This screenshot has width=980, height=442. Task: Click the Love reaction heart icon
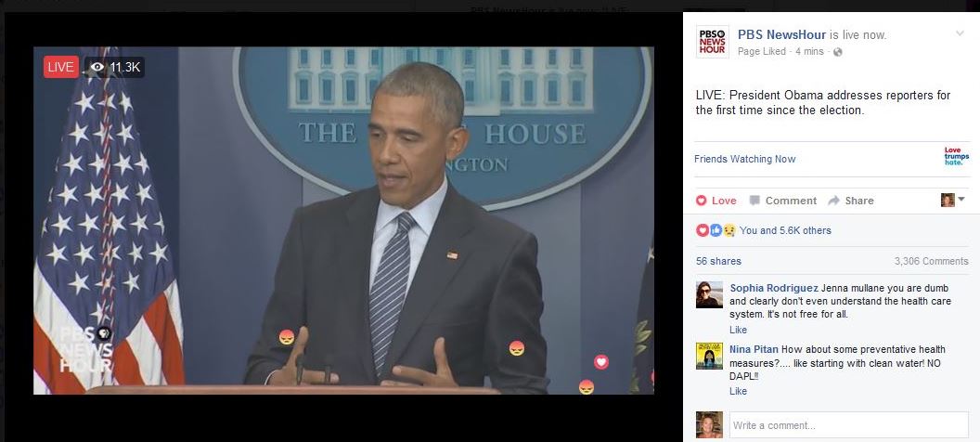click(x=702, y=201)
